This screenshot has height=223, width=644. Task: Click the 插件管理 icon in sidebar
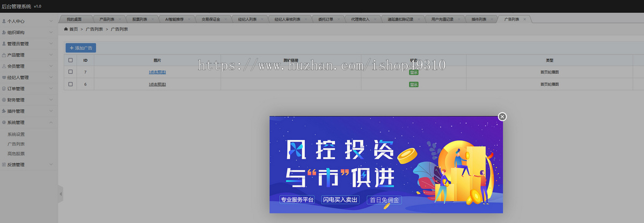(x=4, y=111)
